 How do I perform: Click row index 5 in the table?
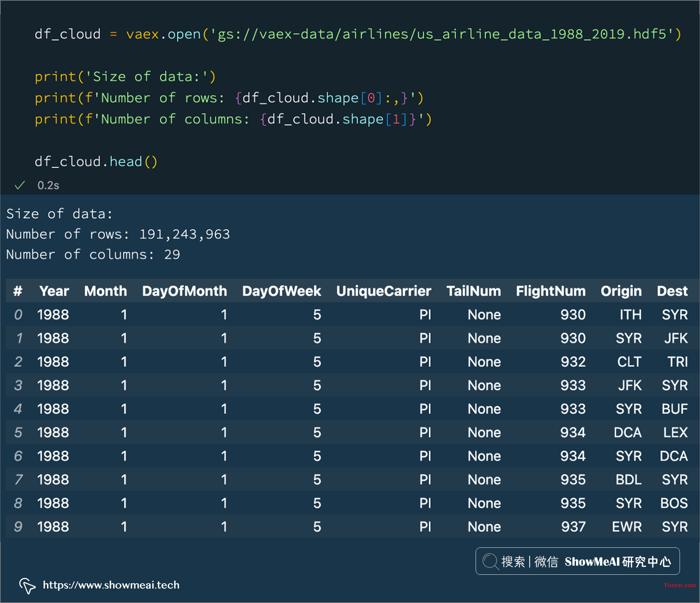click(18, 432)
